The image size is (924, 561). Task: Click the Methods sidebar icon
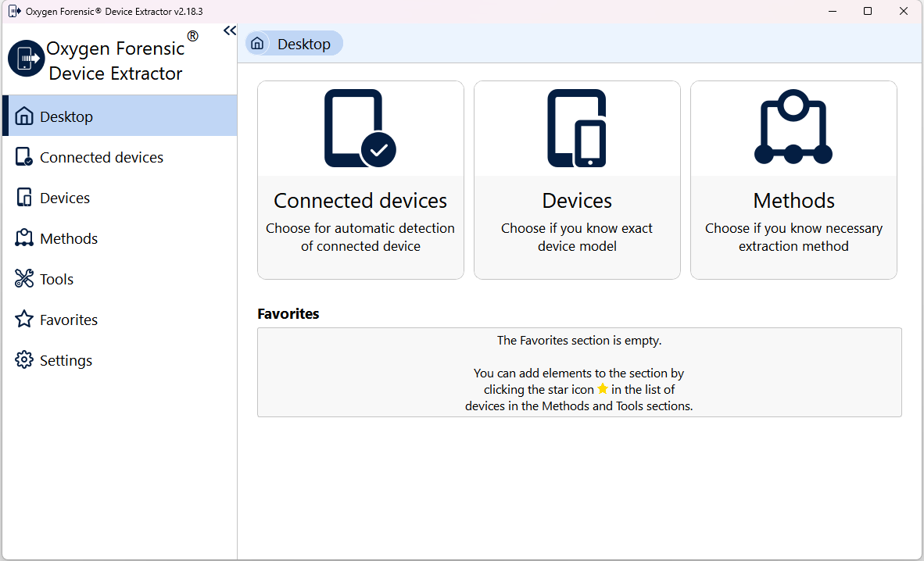24,238
